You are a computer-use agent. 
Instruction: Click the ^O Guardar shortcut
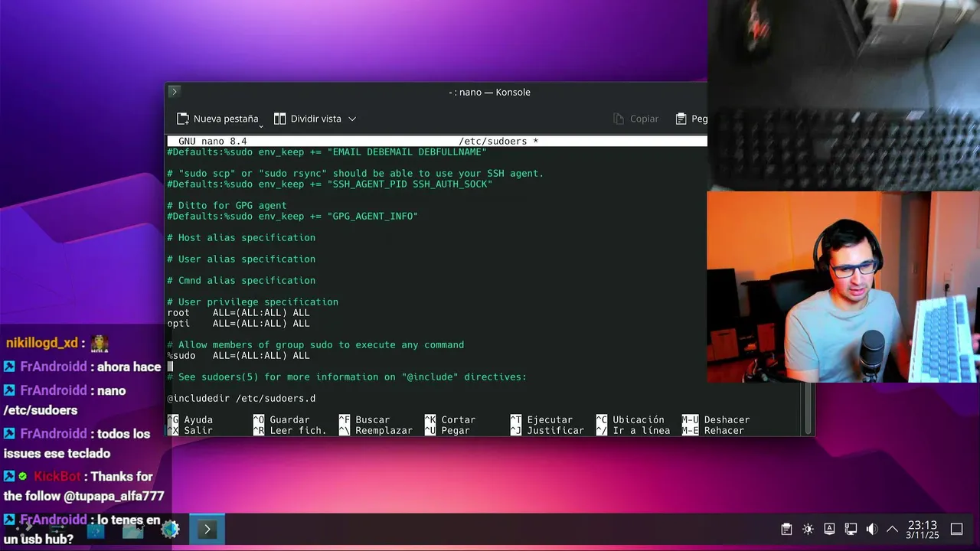[x=281, y=420]
